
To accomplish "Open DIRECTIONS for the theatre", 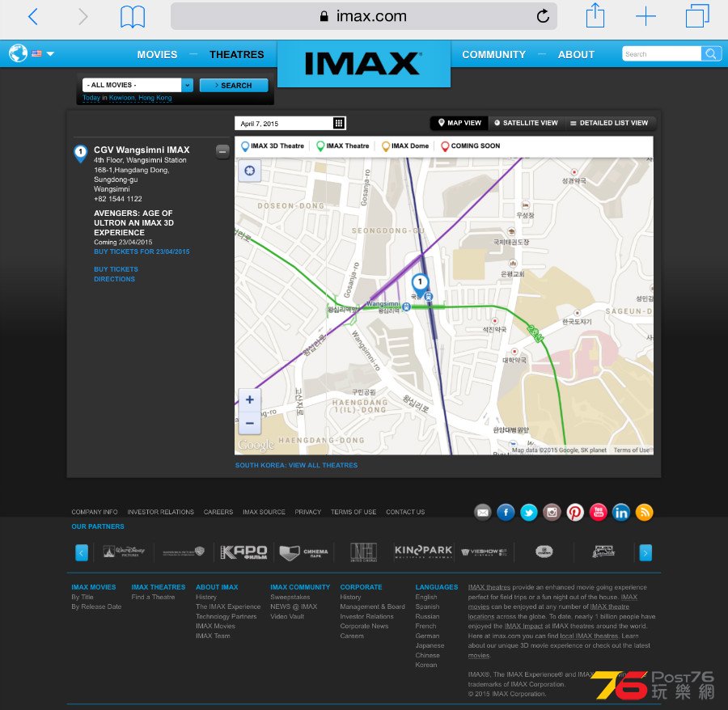I will 114,279.
